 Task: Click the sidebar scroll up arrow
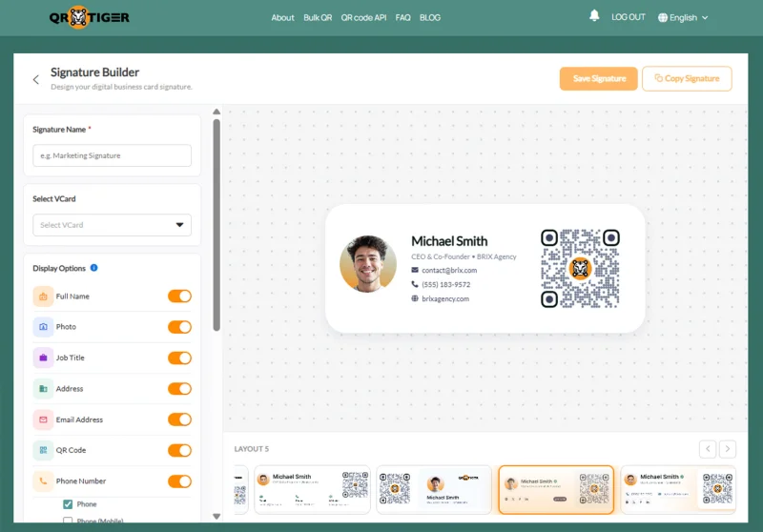[217, 112]
